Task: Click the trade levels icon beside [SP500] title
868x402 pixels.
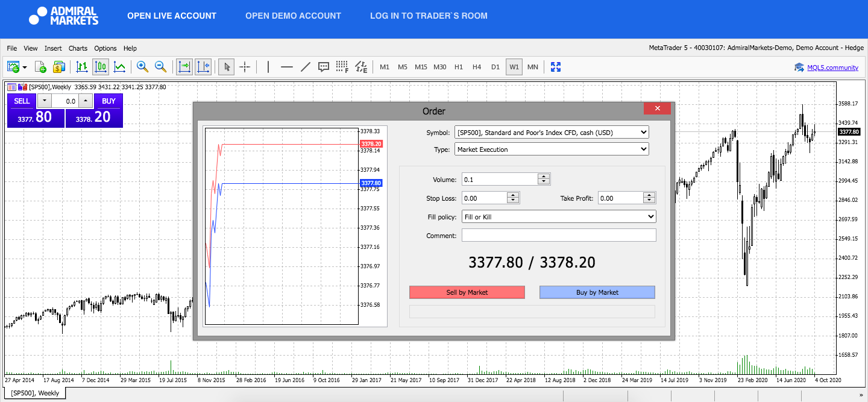Action: point(23,87)
